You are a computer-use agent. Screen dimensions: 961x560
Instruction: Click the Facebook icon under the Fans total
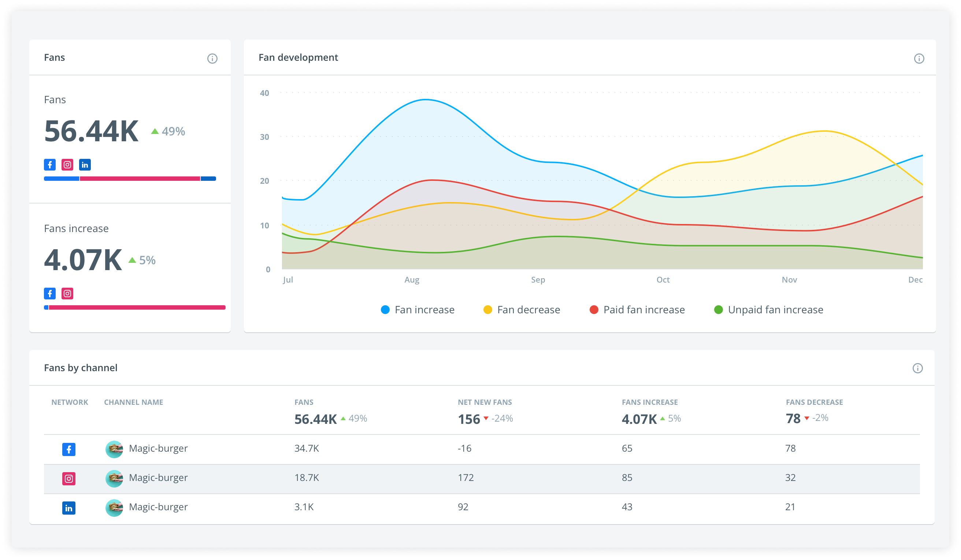(49, 165)
